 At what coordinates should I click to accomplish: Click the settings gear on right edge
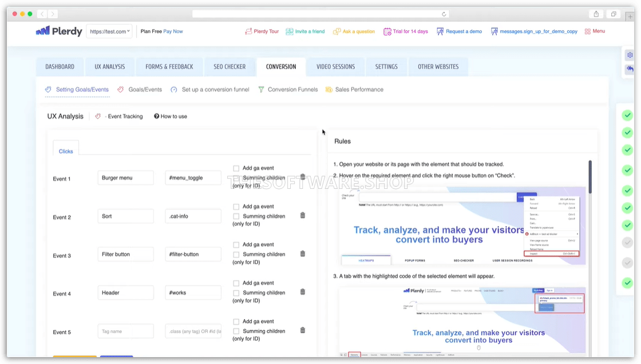(630, 56)
